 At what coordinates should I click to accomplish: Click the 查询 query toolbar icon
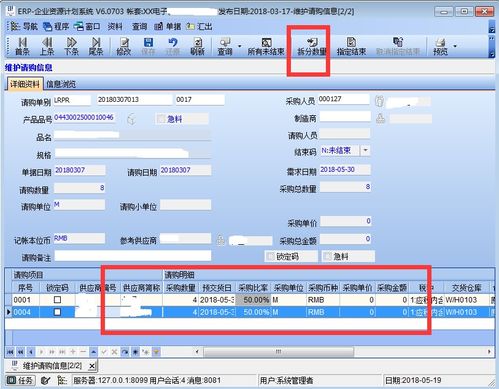click(x=225, y=46)
